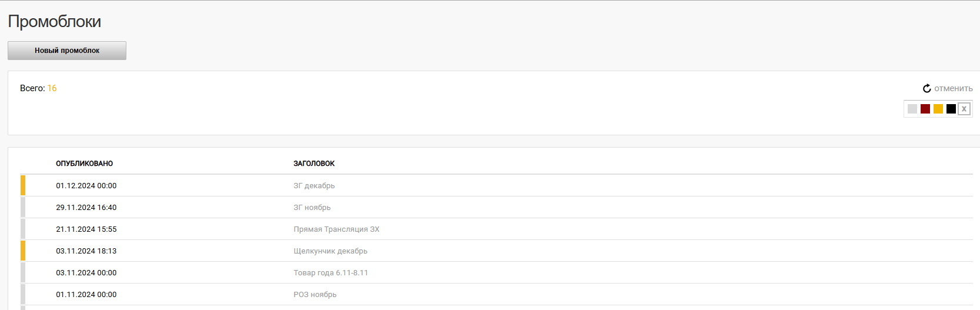
Task: Click the gray status marker of ЗГ ноябрь
Action: pyautogui.click(x=23, y=207)
